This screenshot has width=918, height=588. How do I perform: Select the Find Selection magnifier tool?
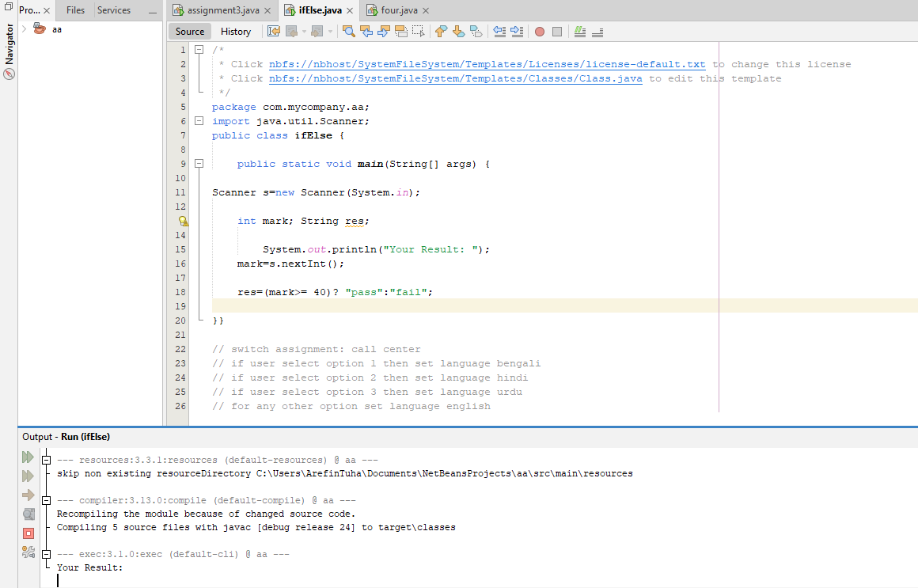coord(348,31)
